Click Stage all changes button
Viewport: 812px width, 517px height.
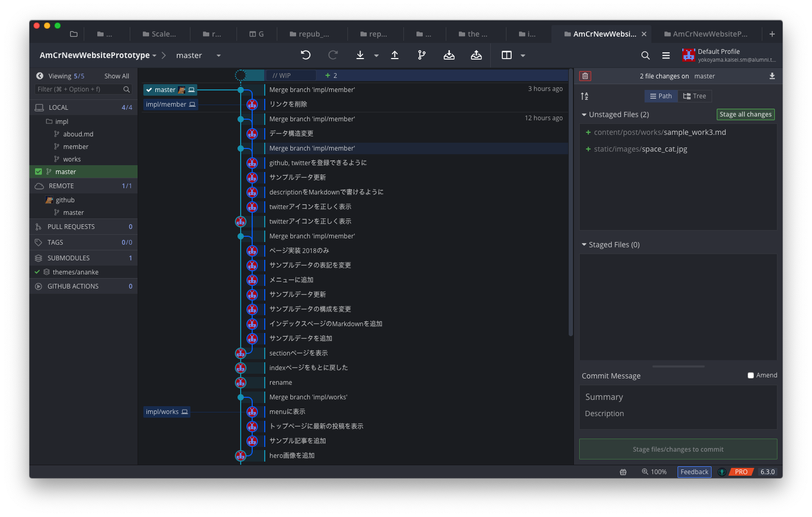746,114
